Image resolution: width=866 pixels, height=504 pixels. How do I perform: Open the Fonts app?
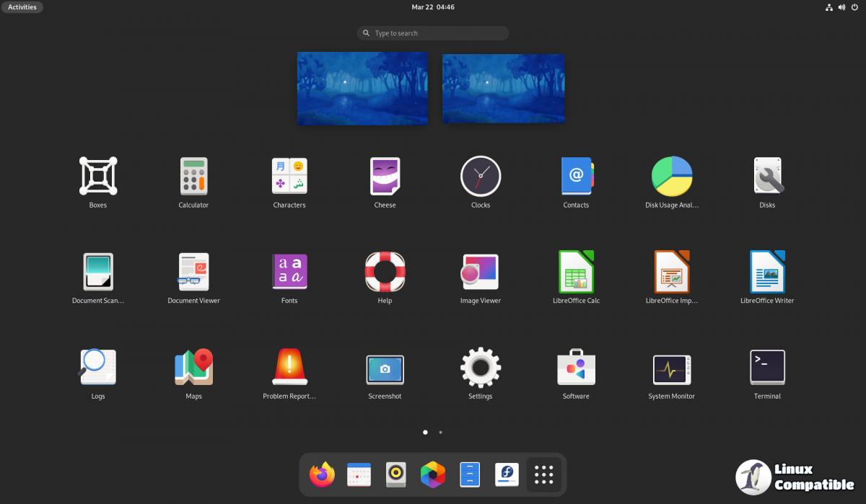coord(289,272)
